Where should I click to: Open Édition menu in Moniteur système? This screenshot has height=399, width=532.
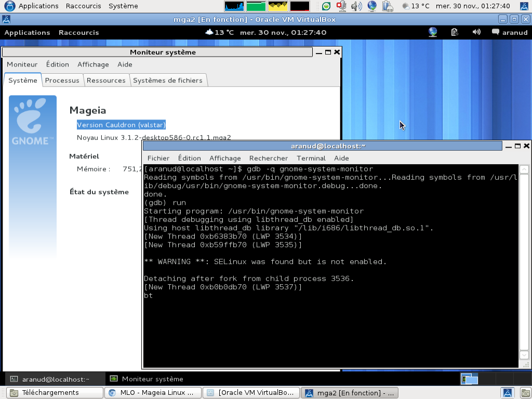[57, 64]
